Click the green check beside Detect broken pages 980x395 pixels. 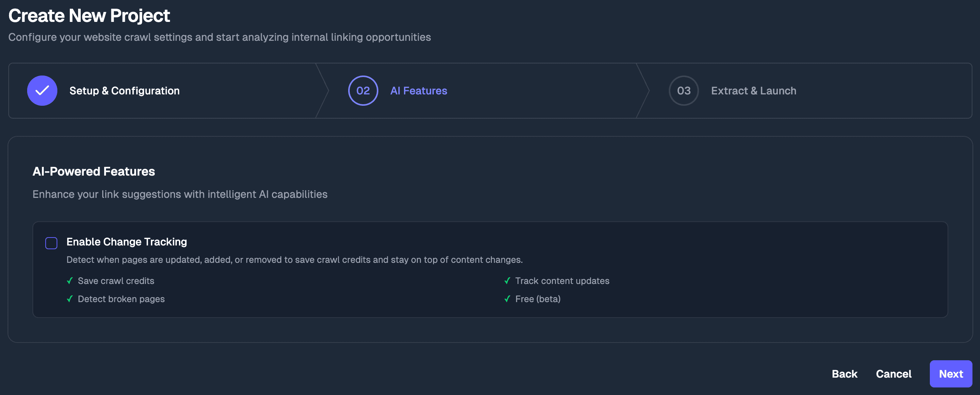pos(70,299)
